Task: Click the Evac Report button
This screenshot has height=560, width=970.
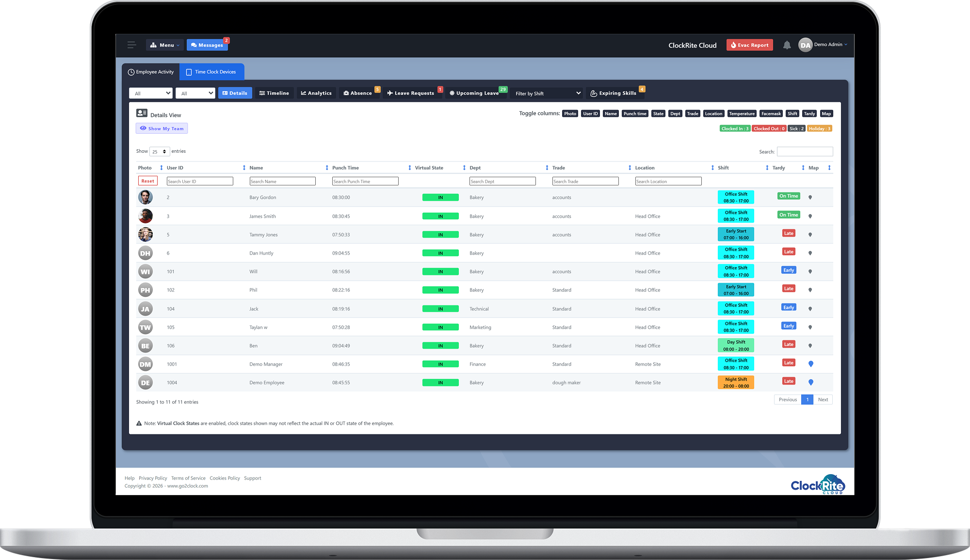Action: pos(749,45)
